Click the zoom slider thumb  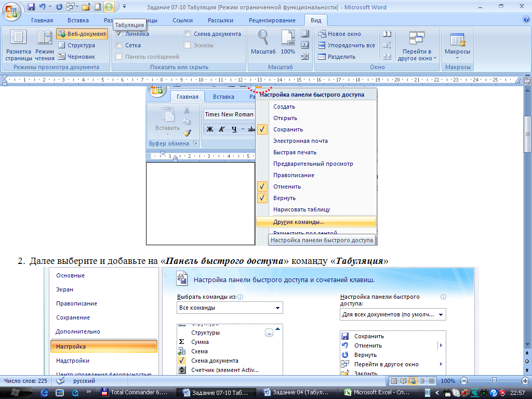click(495, 381)
